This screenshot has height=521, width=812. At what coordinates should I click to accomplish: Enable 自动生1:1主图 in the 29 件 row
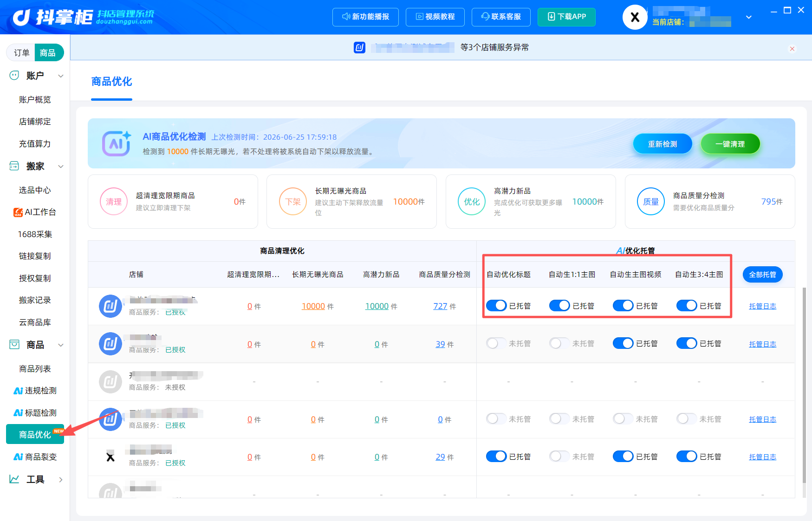(559, 456)
